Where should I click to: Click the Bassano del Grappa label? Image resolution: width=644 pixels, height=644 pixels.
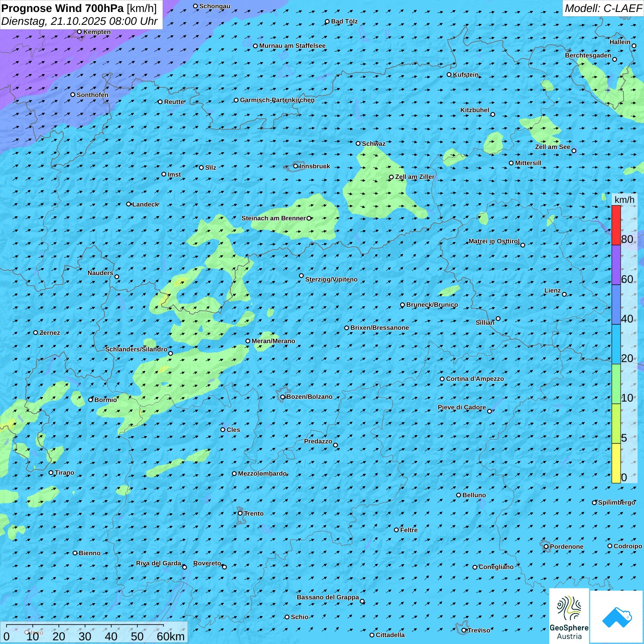coord(328,597)
